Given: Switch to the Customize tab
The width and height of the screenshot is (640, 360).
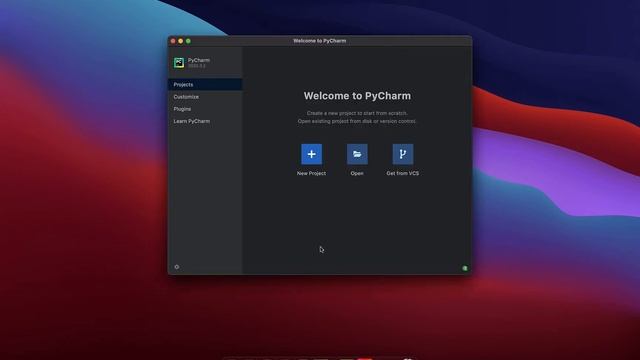Looking at the screenshot, I should (x=205, y=97).
